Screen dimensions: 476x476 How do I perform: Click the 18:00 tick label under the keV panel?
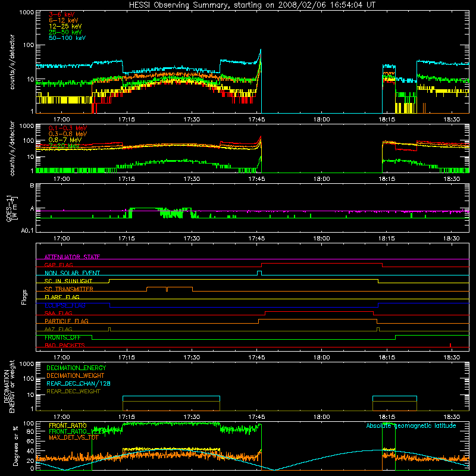pyautogui.click(x=322, y=120)
